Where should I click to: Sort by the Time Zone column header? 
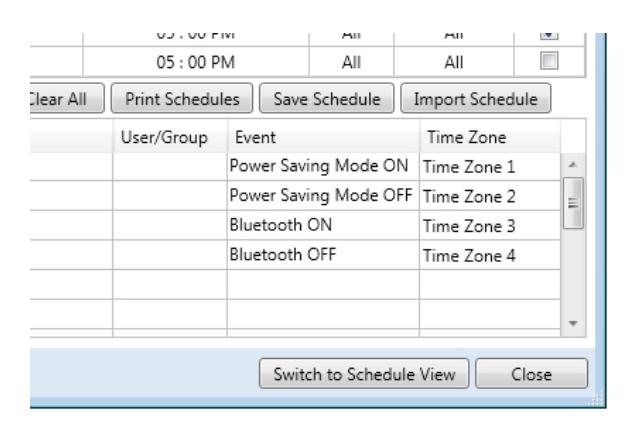tap(490, 137)
